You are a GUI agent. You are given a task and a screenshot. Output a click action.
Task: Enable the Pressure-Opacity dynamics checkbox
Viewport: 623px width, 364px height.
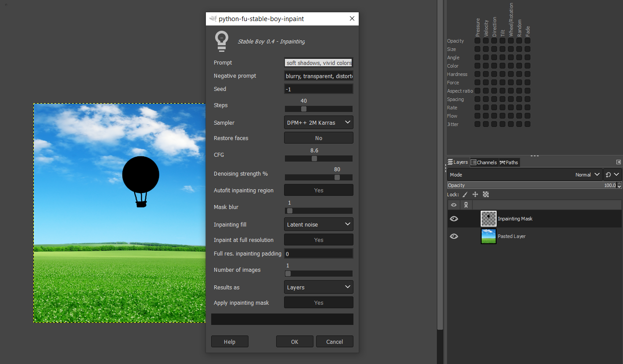click(477, 41)
